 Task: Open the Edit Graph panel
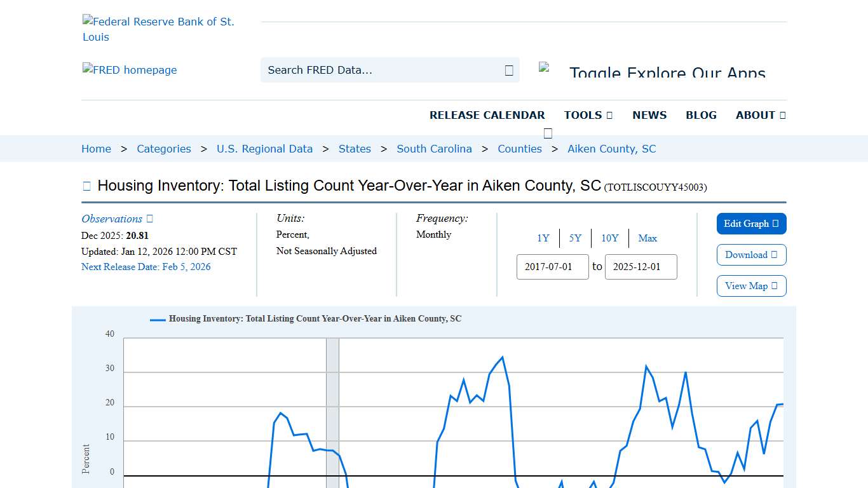coord(751,224)
